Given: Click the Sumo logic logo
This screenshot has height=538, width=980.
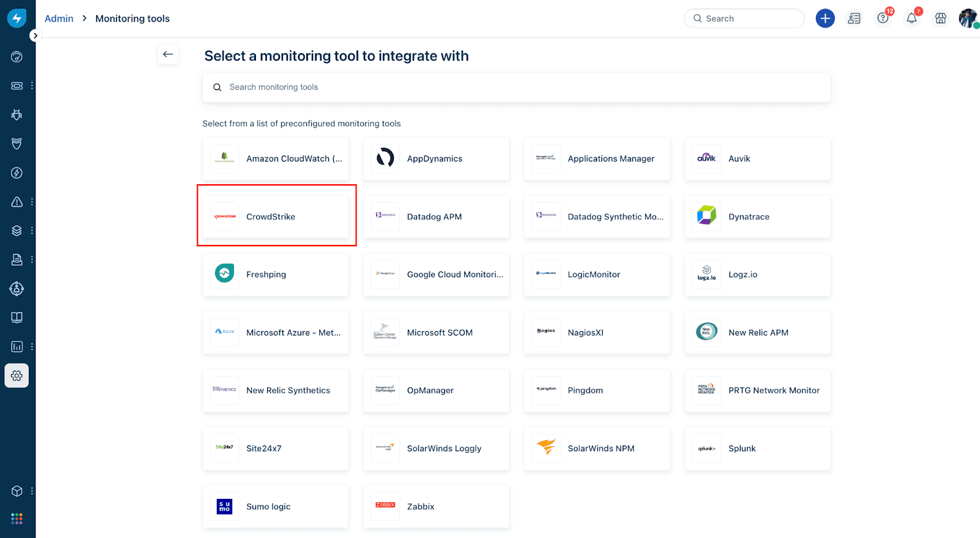Looking at the screenshot, I should [225, 506].
